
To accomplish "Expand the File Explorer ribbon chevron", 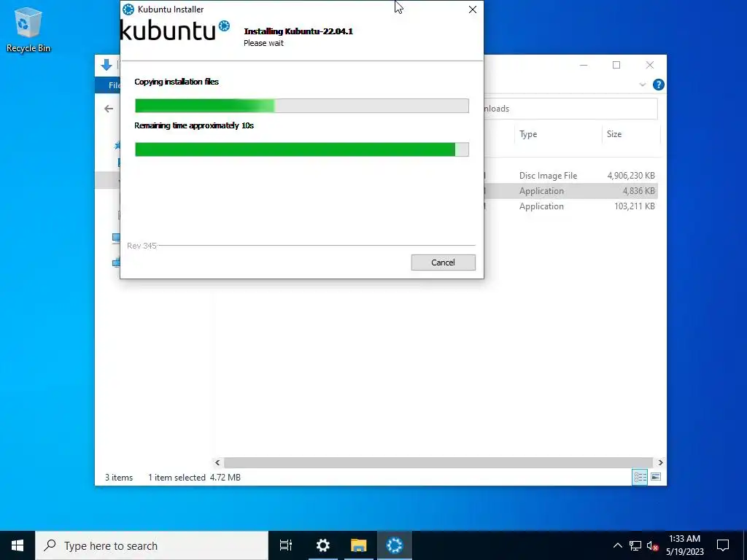I will [642, 85].
